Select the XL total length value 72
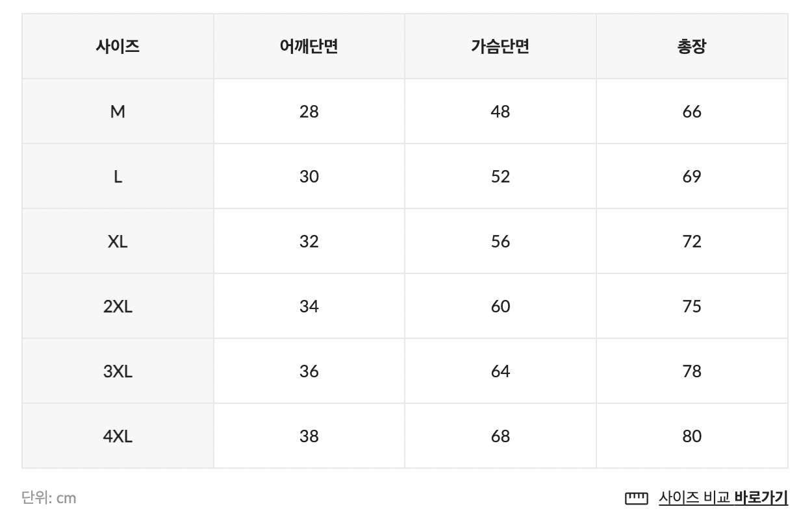The height and width of the screenshot is (522, 812). [692, 242]
